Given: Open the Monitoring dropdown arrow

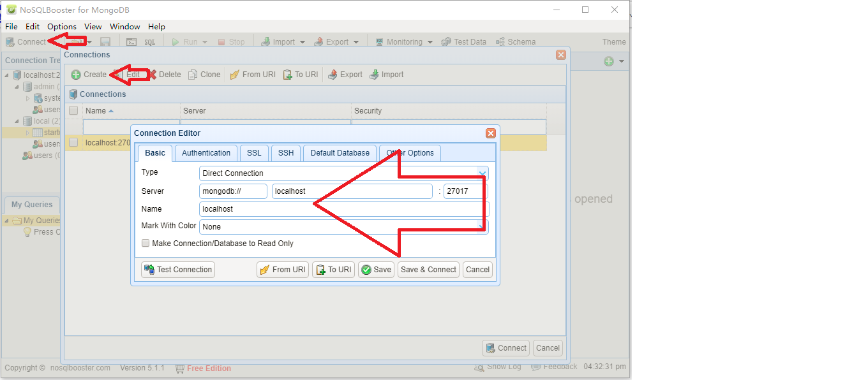Looking at the screenshot, I should coord(430,42).
